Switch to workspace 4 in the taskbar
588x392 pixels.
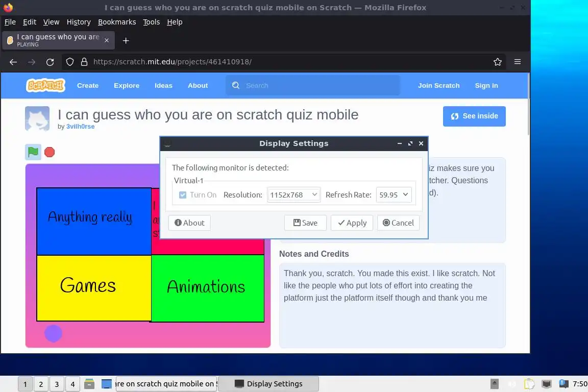(x=73, y=384)
